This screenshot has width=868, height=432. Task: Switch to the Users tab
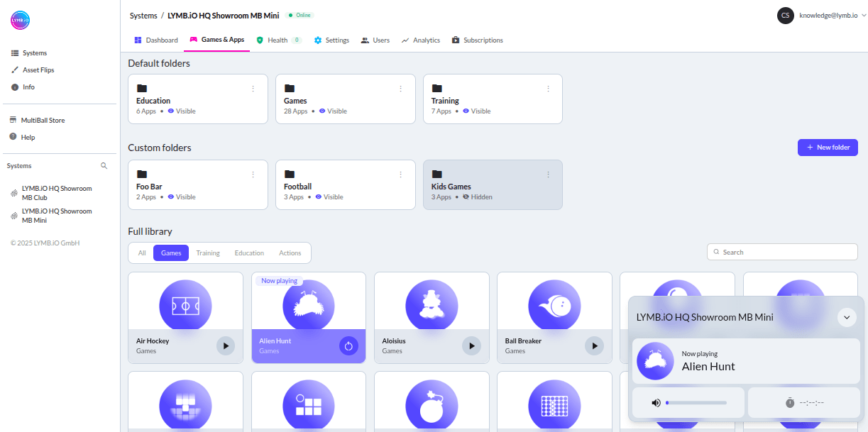[375, 40]
